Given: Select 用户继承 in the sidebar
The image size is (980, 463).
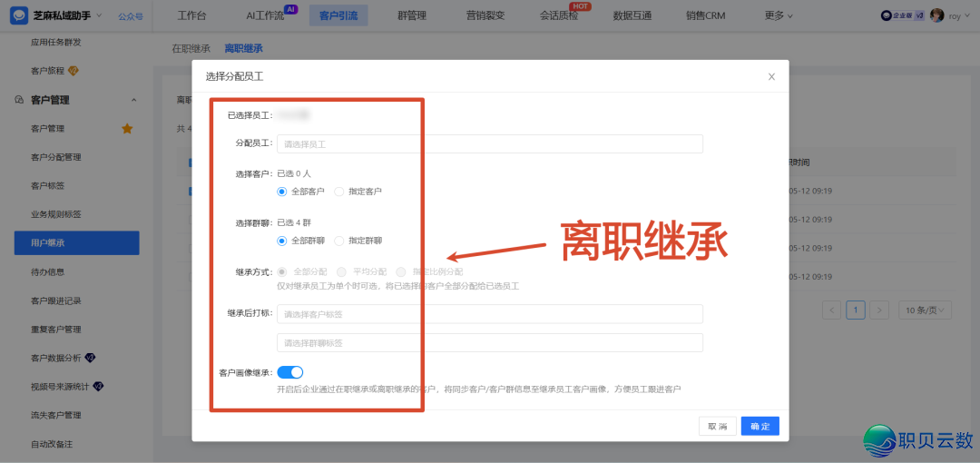Looking at the screenshot, I should pyautogui.click(x=77, y=242).
